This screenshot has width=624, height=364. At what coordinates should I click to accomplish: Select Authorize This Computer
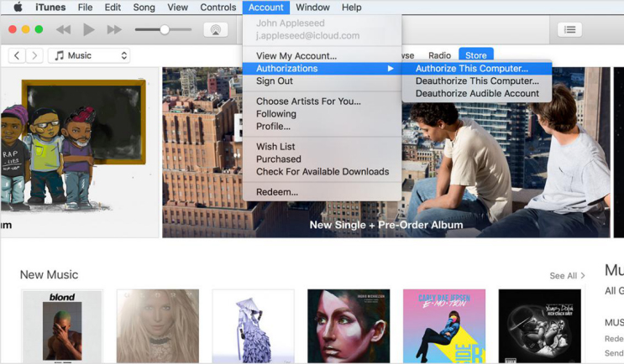(477, 68)
